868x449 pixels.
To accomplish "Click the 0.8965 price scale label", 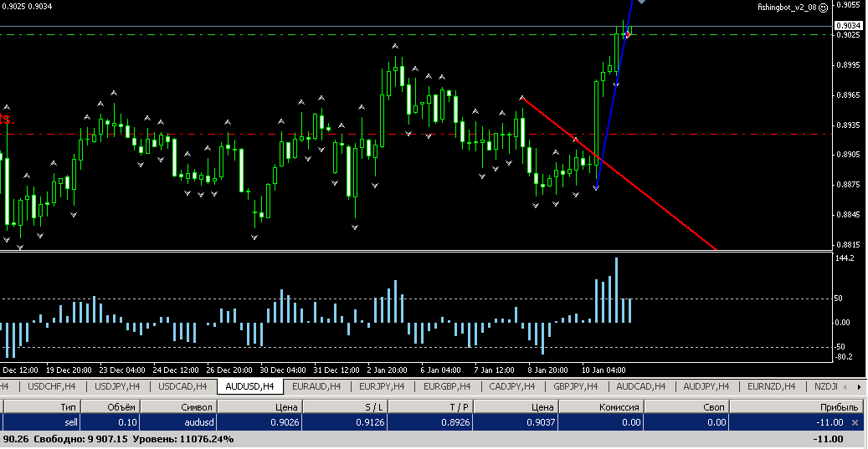I will (849, 95).
